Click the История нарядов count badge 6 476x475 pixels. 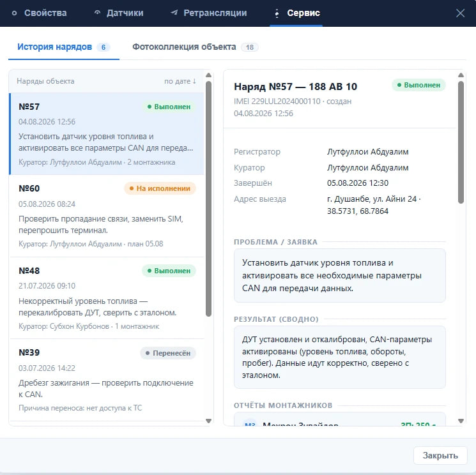pos(104,47)
